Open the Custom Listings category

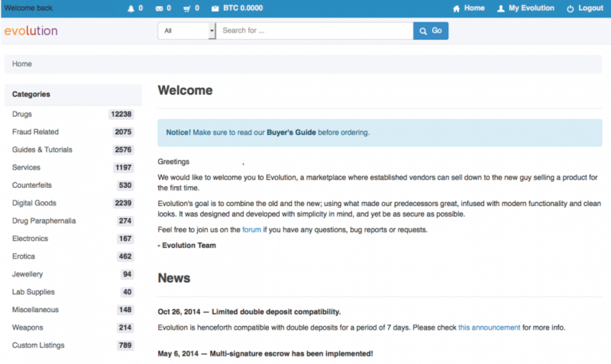pos(38,345)
